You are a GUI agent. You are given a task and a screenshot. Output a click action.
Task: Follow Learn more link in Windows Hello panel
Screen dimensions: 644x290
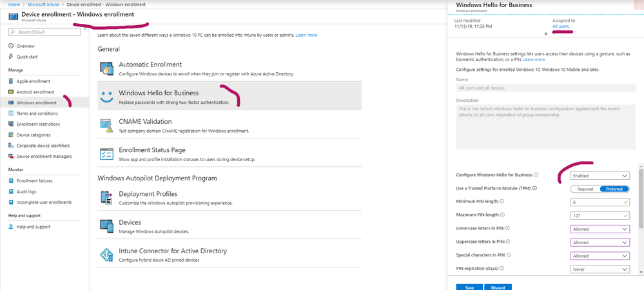point(534,59)
